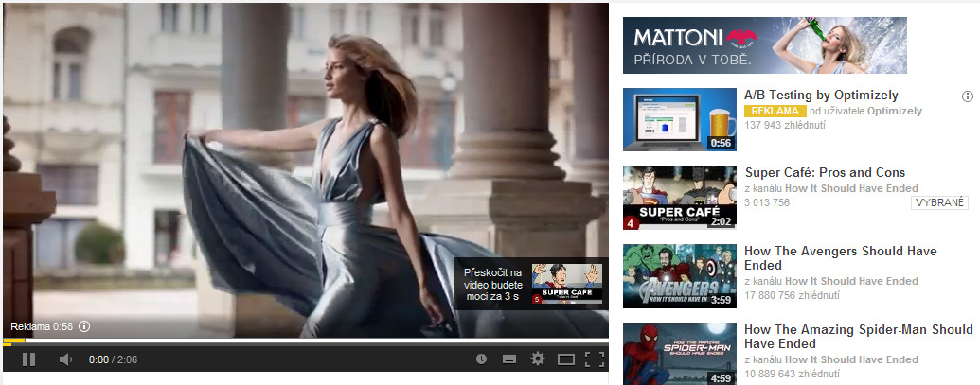Click the A/B Testing video thumbnail
The width and height of the screenshot is (980, 385).
point(680,119)
